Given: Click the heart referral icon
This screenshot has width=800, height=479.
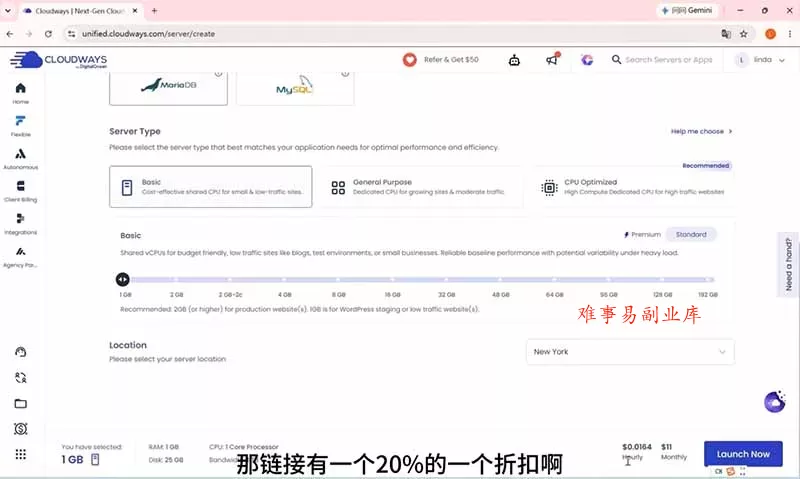Looking at the screenshot, I should click(409, 60).
